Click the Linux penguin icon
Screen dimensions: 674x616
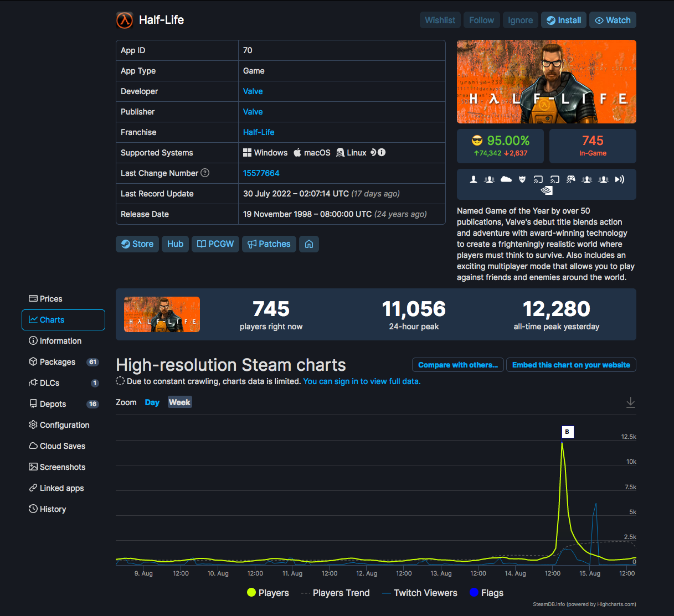pos(341,153)
